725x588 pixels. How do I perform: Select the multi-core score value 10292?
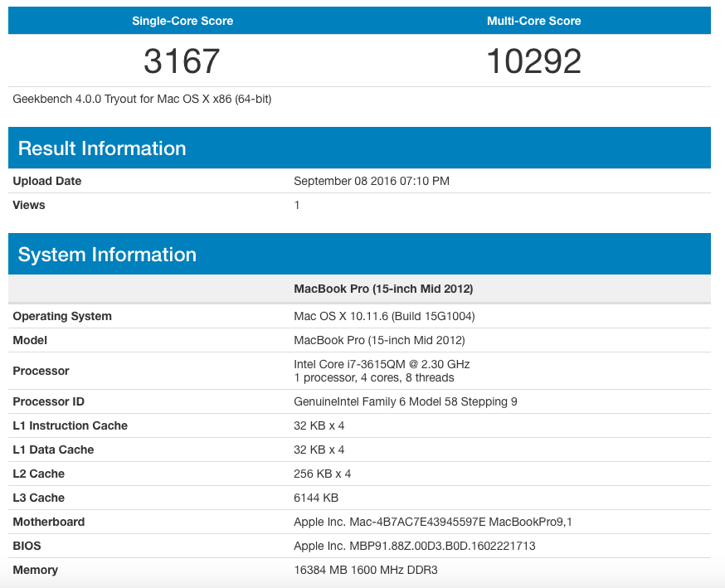(x=534, y=61)
